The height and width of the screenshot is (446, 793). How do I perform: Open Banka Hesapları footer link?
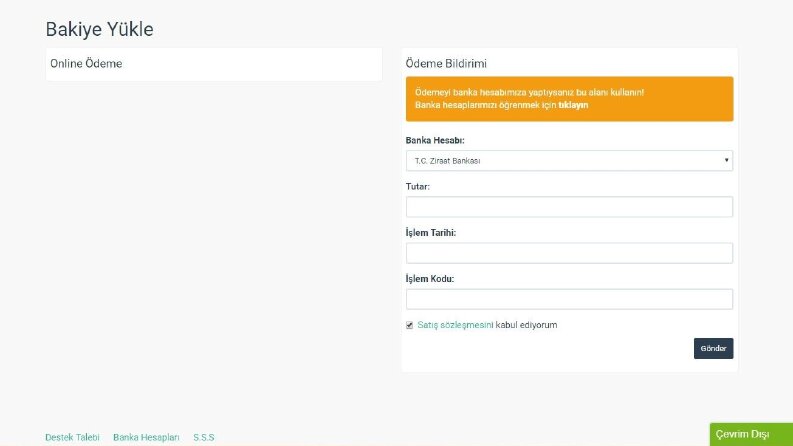[x=146, y=437]
